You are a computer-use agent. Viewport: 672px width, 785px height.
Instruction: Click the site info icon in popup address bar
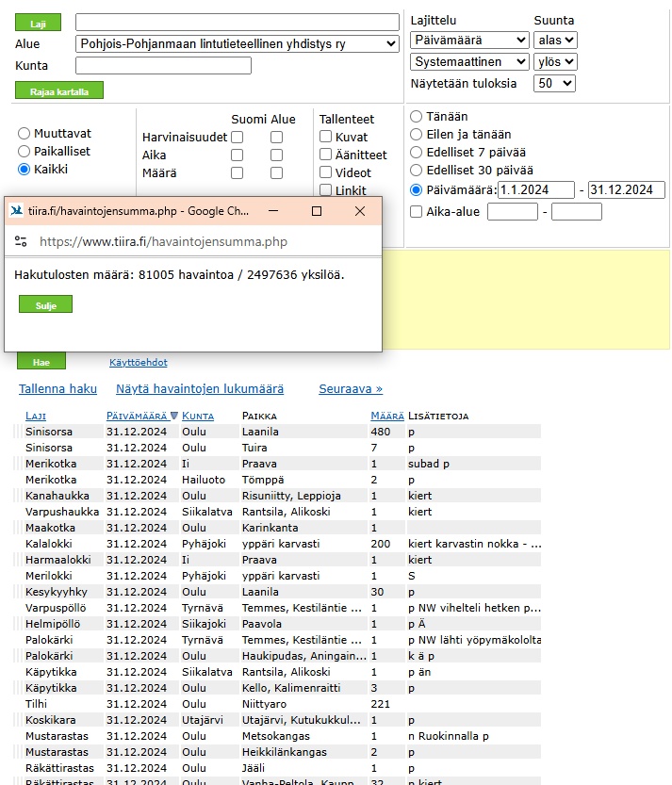pyautogui.click(x=21, y=242)
